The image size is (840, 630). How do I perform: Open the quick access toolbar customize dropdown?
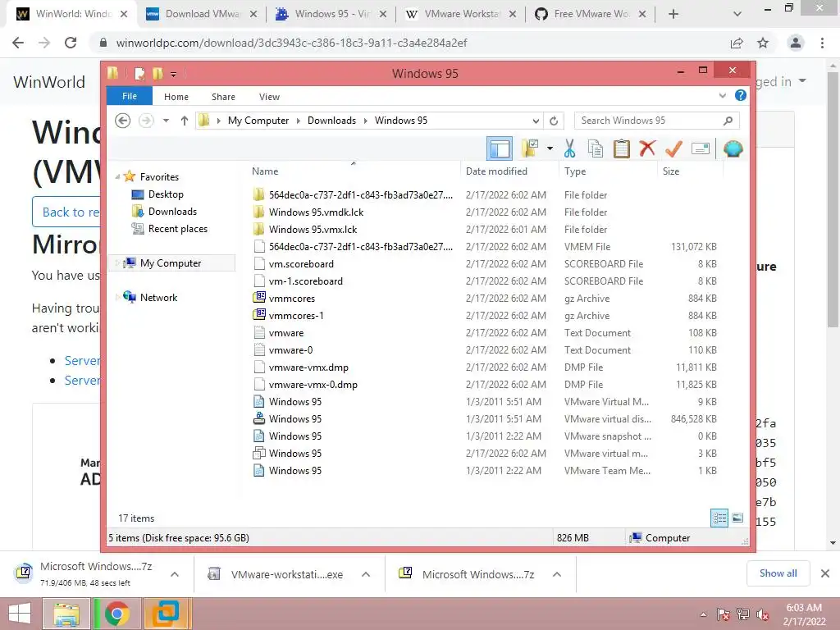point(174,74)
